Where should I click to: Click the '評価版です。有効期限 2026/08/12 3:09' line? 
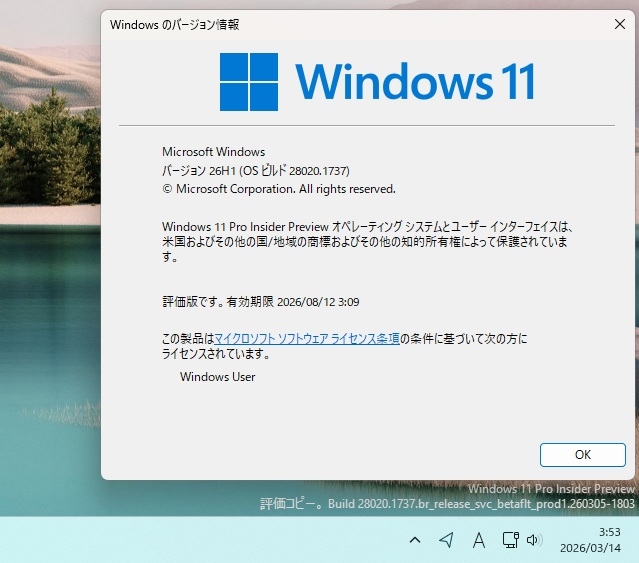(261, 302)
